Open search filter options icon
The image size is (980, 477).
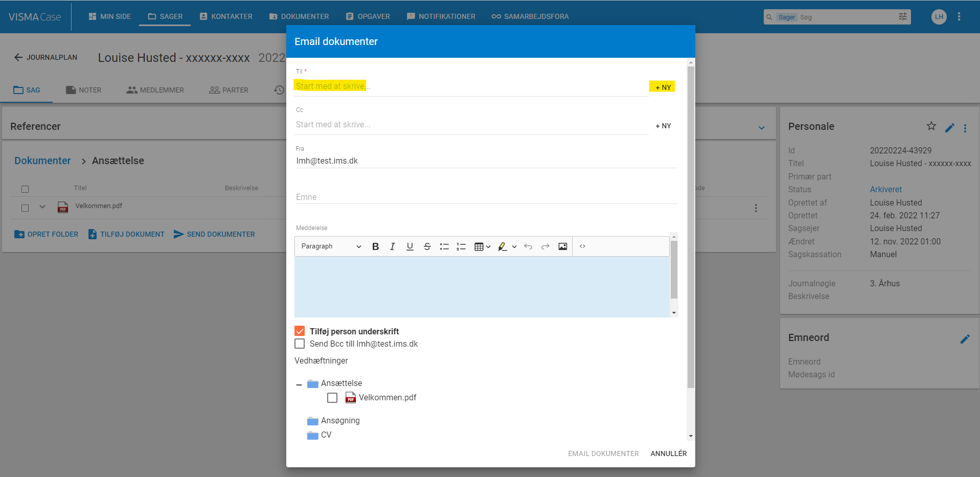(x=903, y=17)
